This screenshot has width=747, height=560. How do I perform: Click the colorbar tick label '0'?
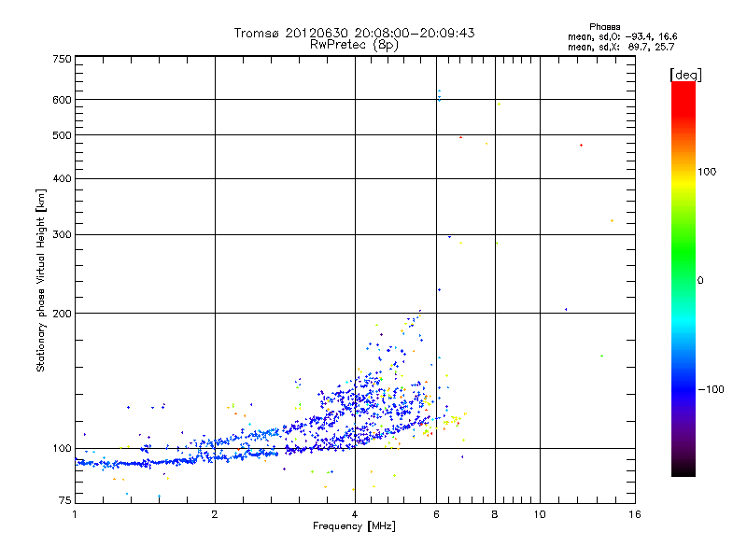(x=700, y=281)
